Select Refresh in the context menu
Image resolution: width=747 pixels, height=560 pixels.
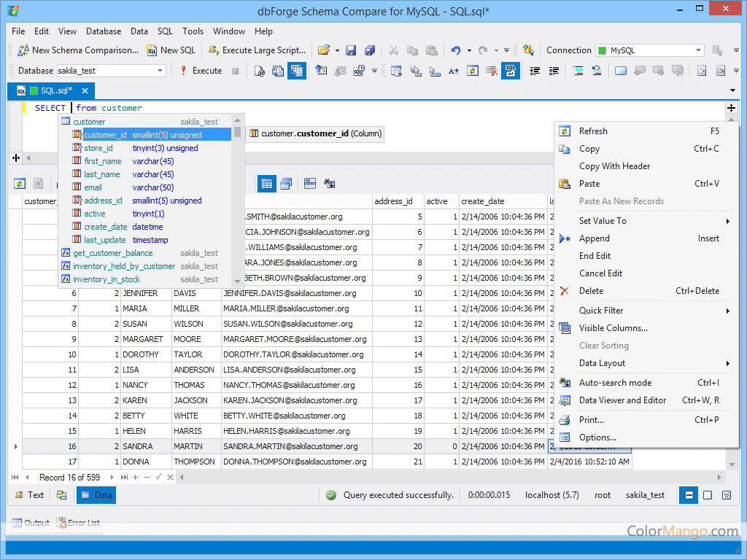click(x=592, y=131)
